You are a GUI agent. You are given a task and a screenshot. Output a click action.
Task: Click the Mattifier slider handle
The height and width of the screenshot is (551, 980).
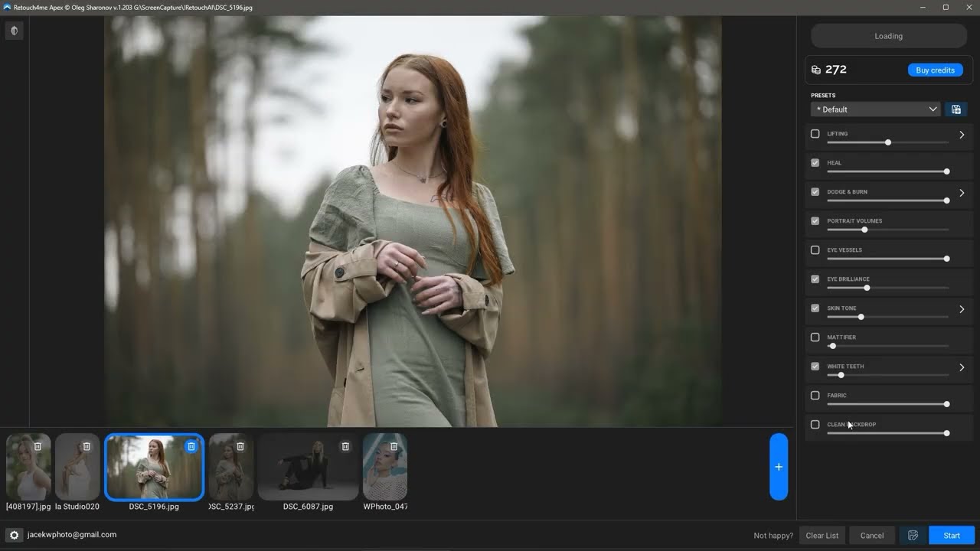[833, 346]
